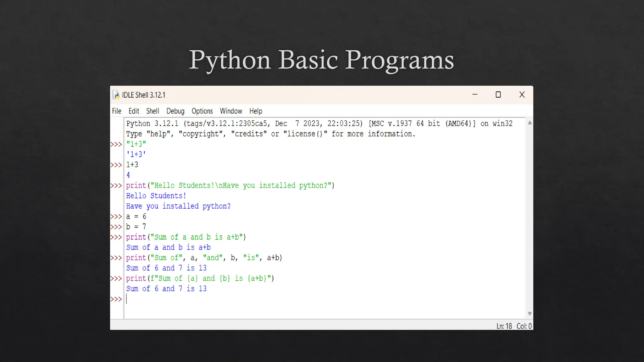Open the Edit menu
Image resolution: width=644 pixels, height=362 pixels.
pyautogui.click(x=134, y=111)
